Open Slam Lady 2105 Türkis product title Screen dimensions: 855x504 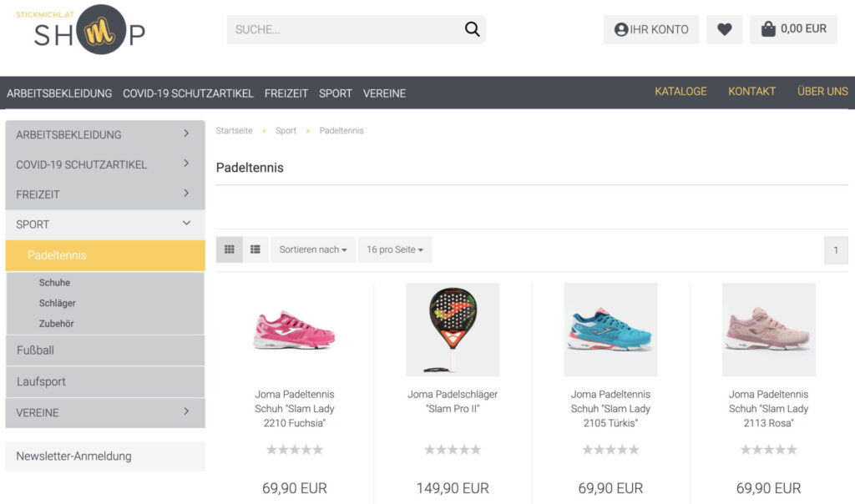[610, 409]
